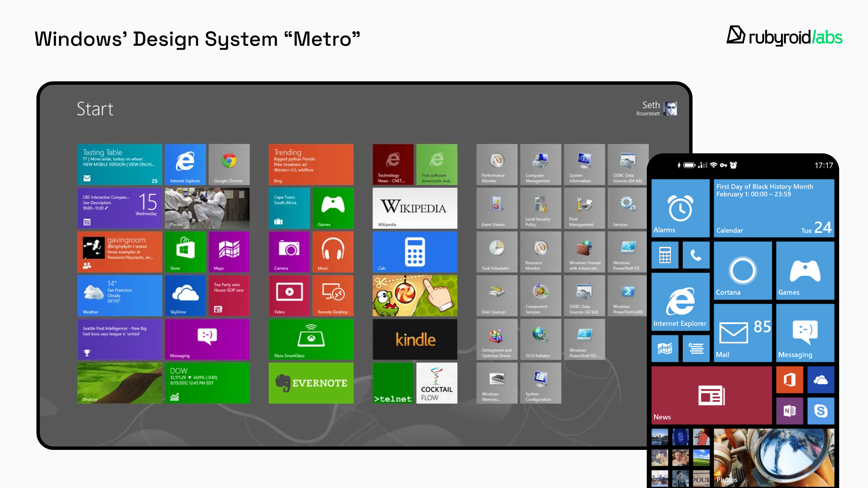Open Cortana tile on the phone
This screenshot has height=488, width=868.
[743, 270]
